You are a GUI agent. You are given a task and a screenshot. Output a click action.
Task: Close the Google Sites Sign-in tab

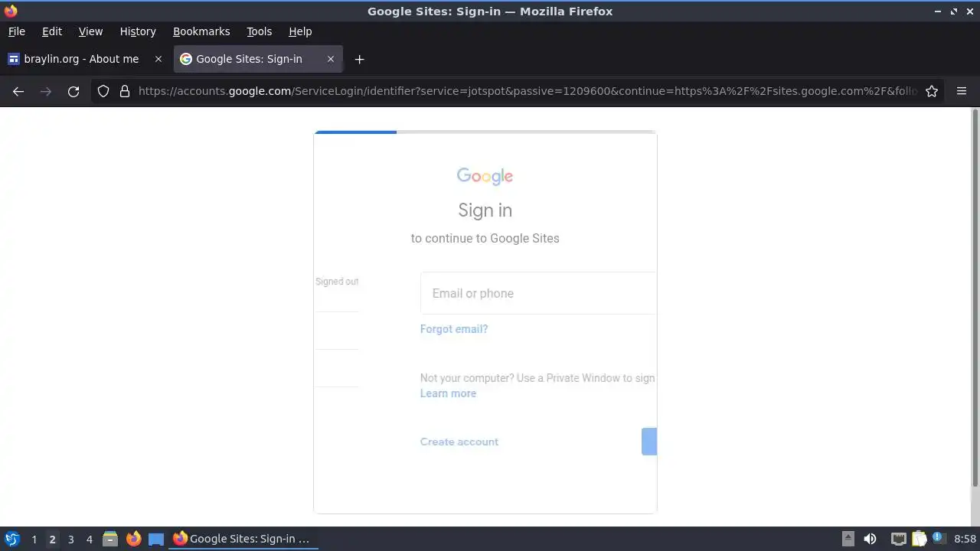[331, 59]
